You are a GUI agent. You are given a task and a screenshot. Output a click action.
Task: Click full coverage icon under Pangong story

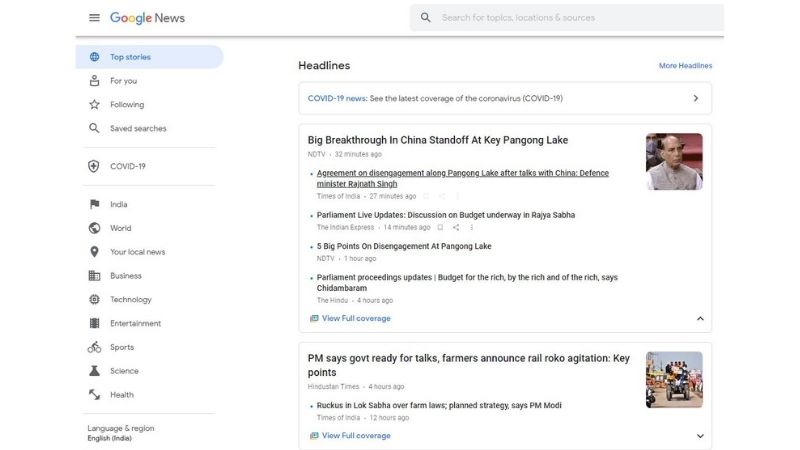tap(314, 318)
